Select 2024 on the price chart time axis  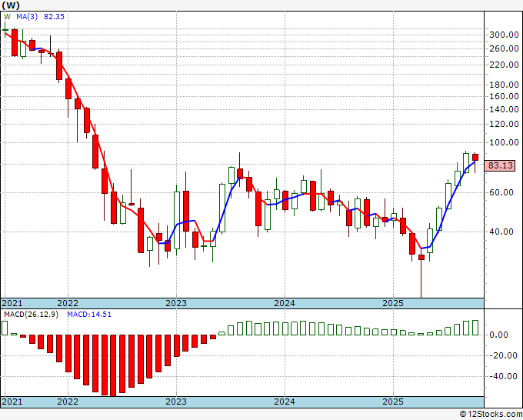tap(285, 303)
